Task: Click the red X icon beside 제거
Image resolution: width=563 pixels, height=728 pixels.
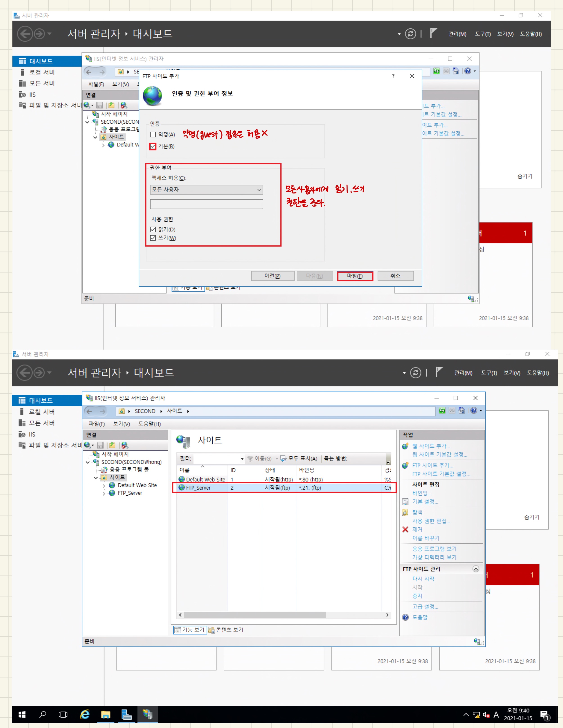Action: [405, 529]
